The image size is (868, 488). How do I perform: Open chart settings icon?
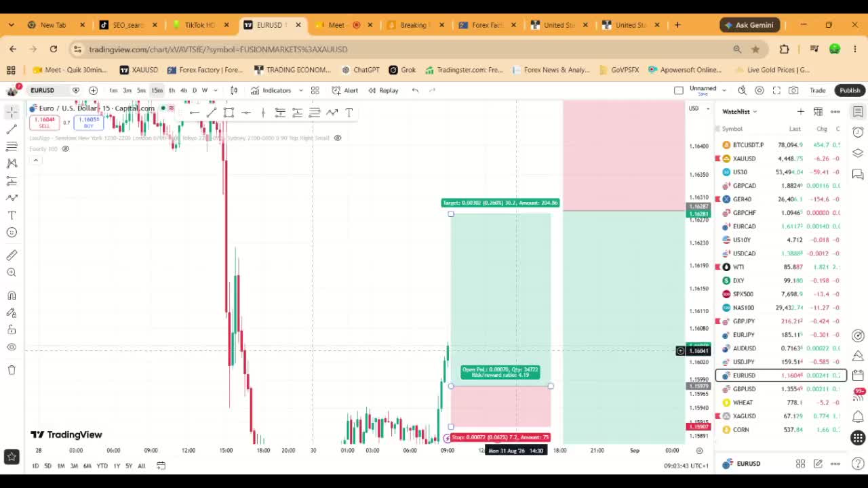[x=759, y=90]
